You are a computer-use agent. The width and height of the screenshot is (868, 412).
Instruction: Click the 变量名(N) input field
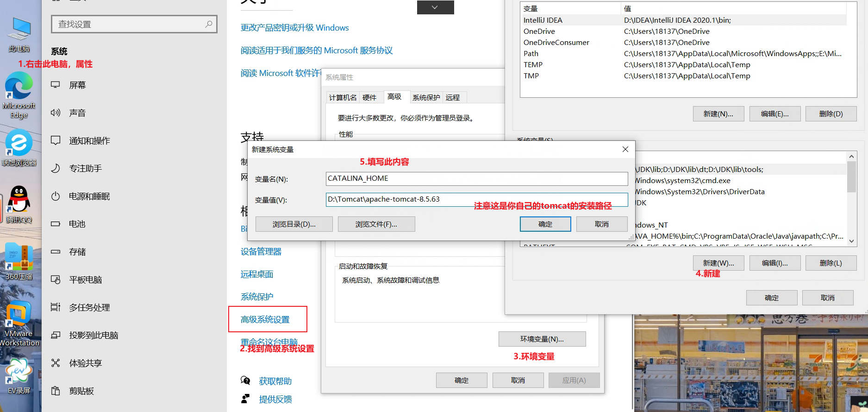tap(477, 179)
